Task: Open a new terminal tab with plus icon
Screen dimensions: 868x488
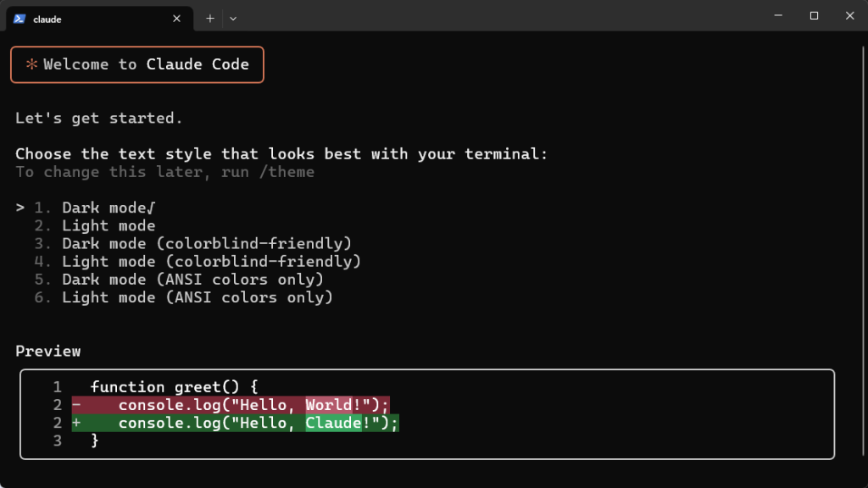Action: tap(210, 19)
